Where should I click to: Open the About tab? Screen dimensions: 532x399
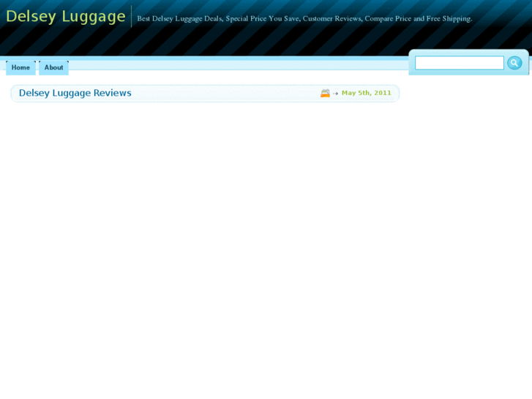(53, 67)
